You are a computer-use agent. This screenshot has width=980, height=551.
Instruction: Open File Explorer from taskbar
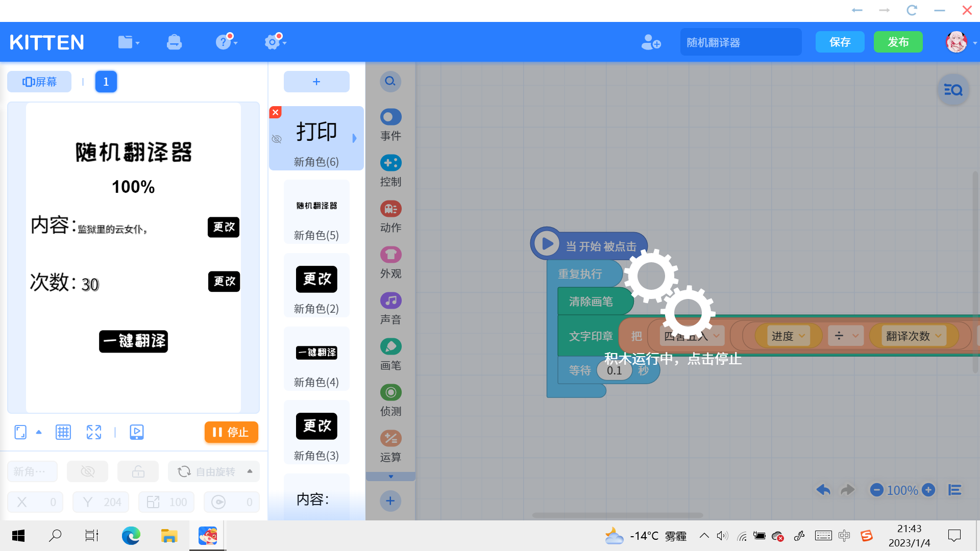[x=169, y=536]
